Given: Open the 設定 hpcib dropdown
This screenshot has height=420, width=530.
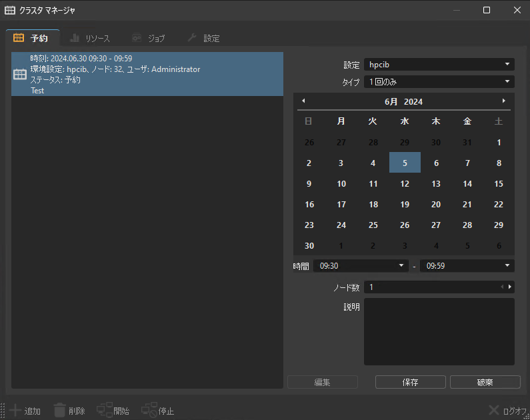Looking at the screenshot, I should 439,64.
